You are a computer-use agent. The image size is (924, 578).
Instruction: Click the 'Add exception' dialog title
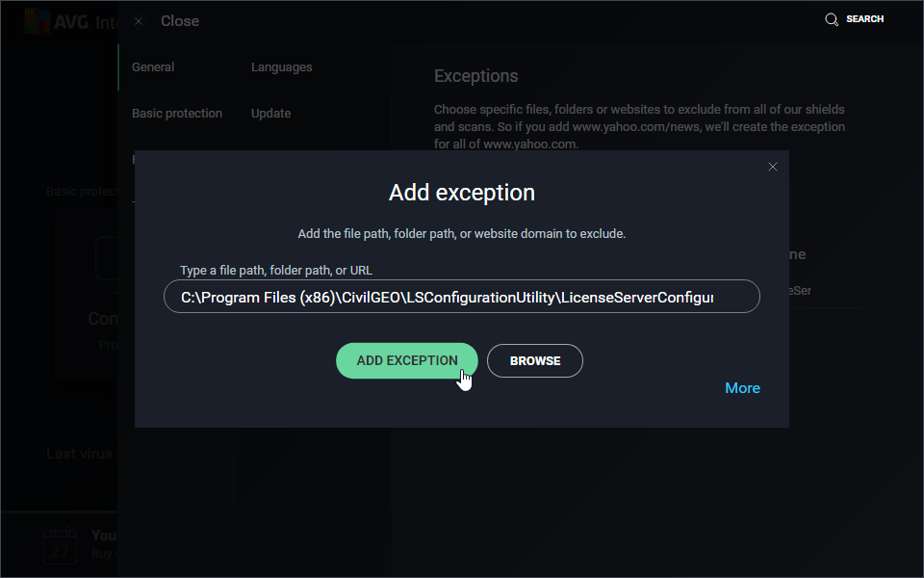[x=462, y=193]
